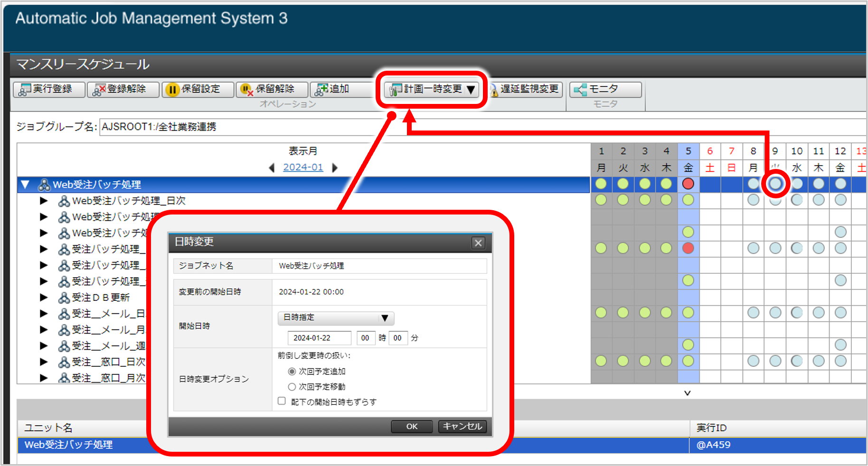
Task: Go to next month arrow
Action: click(335, 168)
